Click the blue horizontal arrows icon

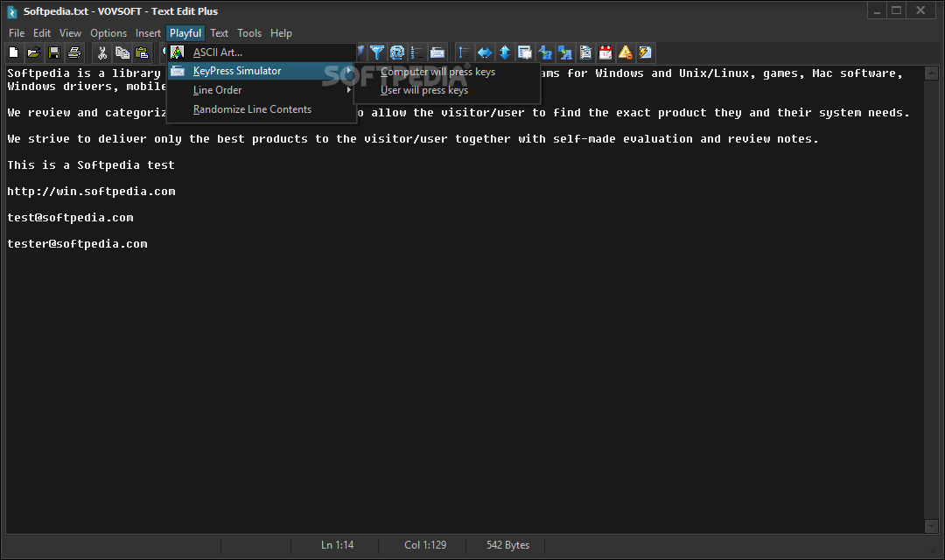pos(485,53)
